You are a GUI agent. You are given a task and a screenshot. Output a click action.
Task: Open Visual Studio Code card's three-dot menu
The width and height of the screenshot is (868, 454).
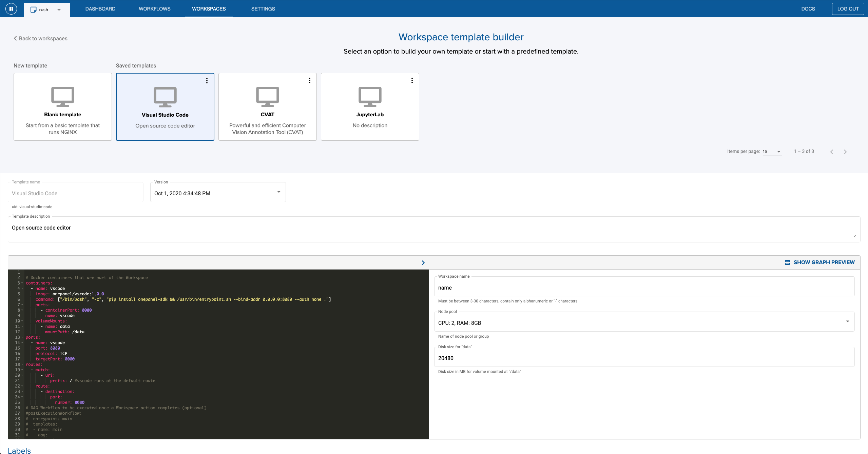click(x=207, y=81)
